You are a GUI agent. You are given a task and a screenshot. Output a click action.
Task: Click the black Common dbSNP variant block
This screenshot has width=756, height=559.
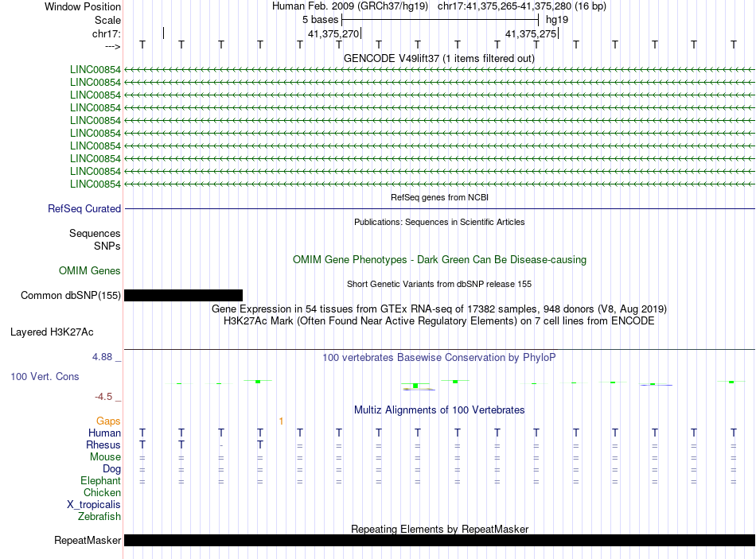[x=183, y=295]
